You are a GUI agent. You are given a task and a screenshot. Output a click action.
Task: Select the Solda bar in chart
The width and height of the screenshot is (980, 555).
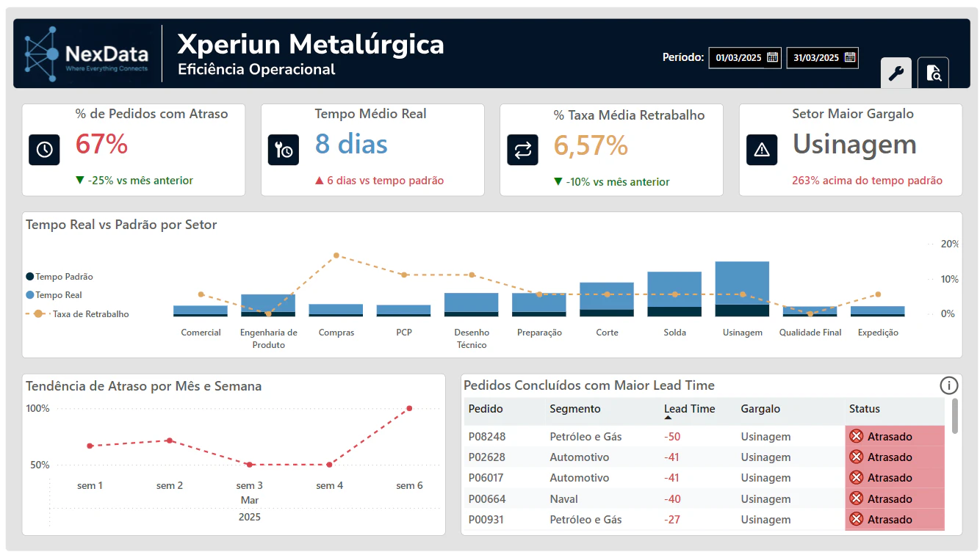click(674, 294)
